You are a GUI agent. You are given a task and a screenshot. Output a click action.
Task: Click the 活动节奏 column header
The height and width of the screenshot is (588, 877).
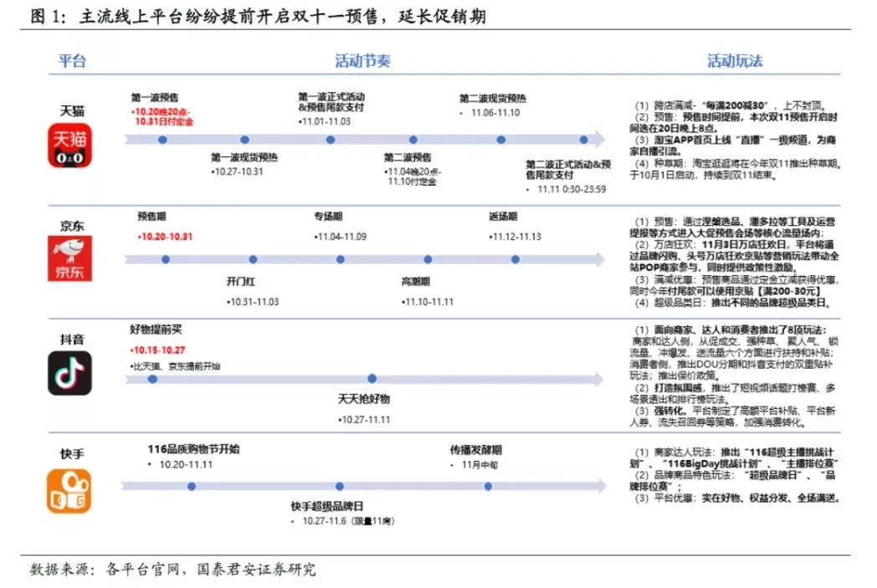click(x=363, y=60)
